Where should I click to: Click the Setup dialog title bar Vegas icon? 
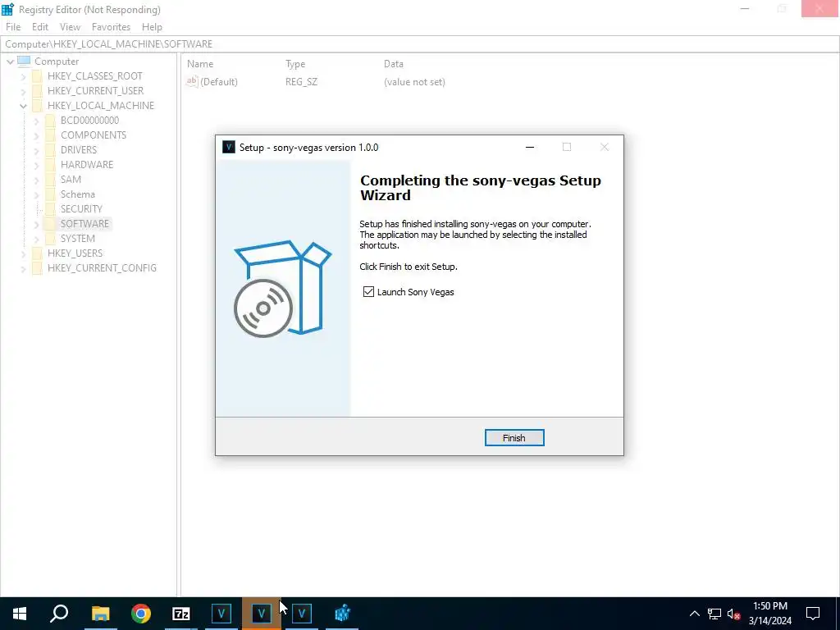coord(229,147)
